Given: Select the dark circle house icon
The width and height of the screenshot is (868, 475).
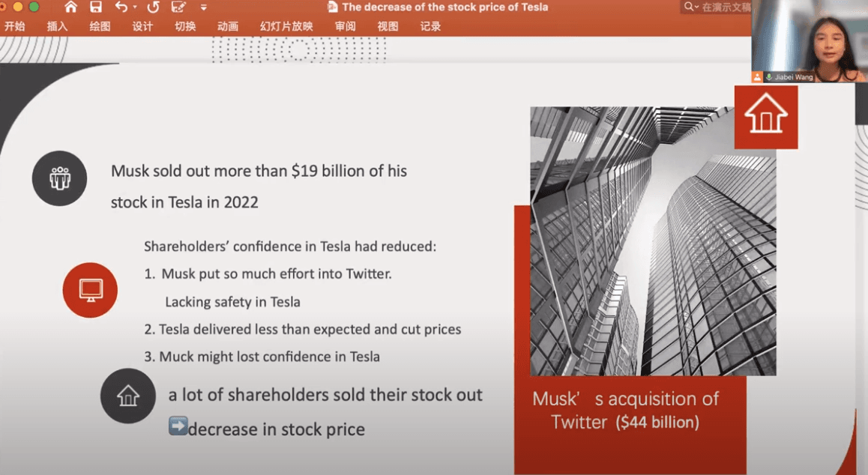Looking at the screenshot, I should coord(128,396).
